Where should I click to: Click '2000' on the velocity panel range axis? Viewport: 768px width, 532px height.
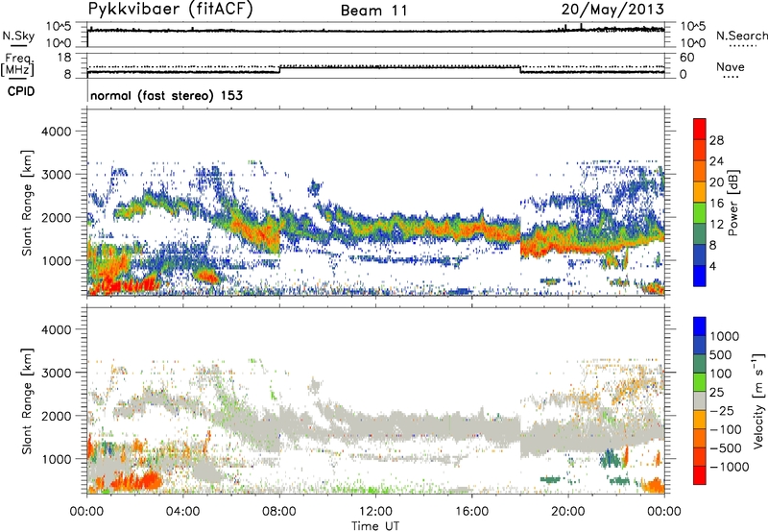tap(56, 416)
